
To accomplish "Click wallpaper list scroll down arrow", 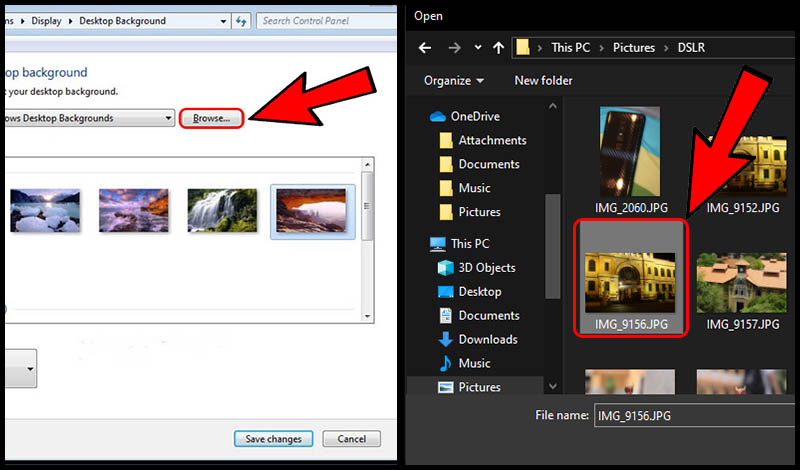I will 367,316.
